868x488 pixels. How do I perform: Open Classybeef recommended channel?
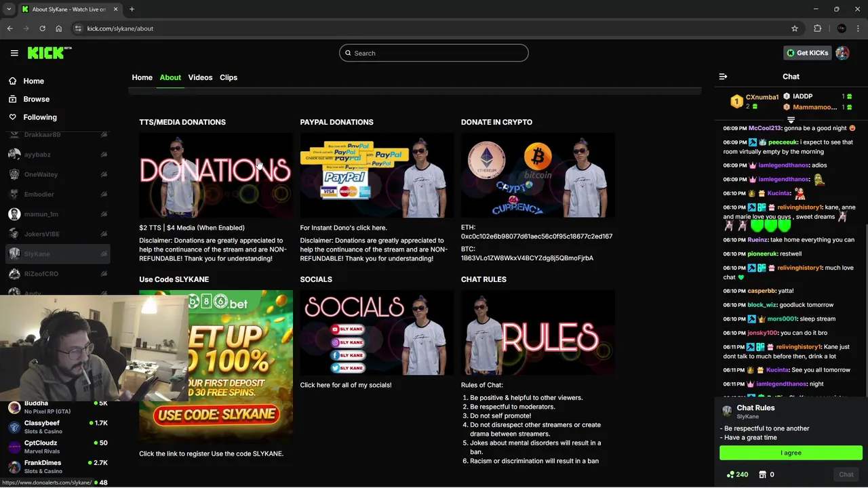point(58,426)
